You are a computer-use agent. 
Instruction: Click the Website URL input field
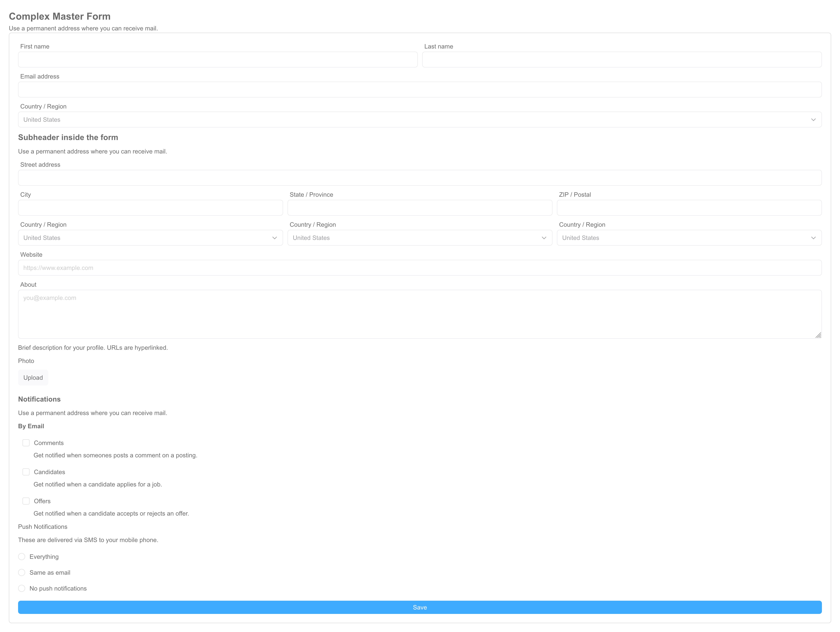click(x=420, y=268)
